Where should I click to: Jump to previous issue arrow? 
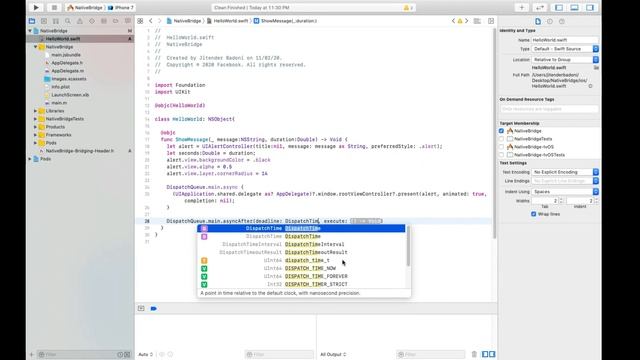pyautogui.click(x=453, y=21)
